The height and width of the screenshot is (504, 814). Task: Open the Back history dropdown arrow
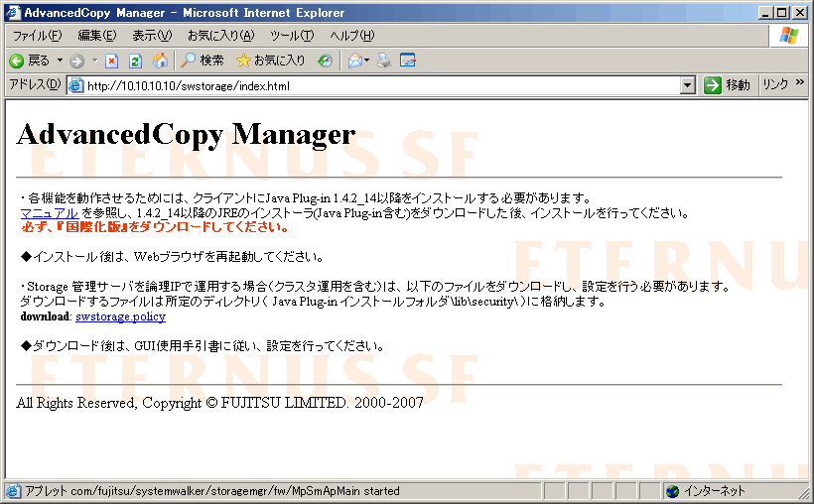60,61
